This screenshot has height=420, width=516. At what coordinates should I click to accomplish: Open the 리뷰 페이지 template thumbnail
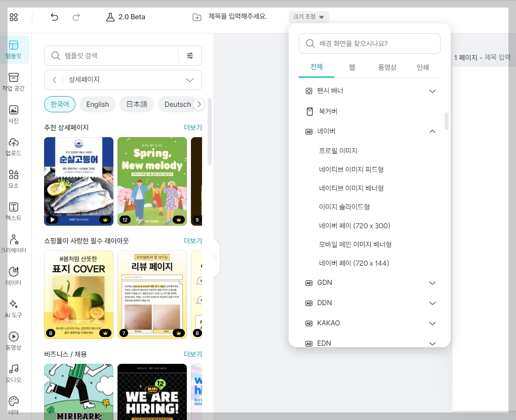152,295
